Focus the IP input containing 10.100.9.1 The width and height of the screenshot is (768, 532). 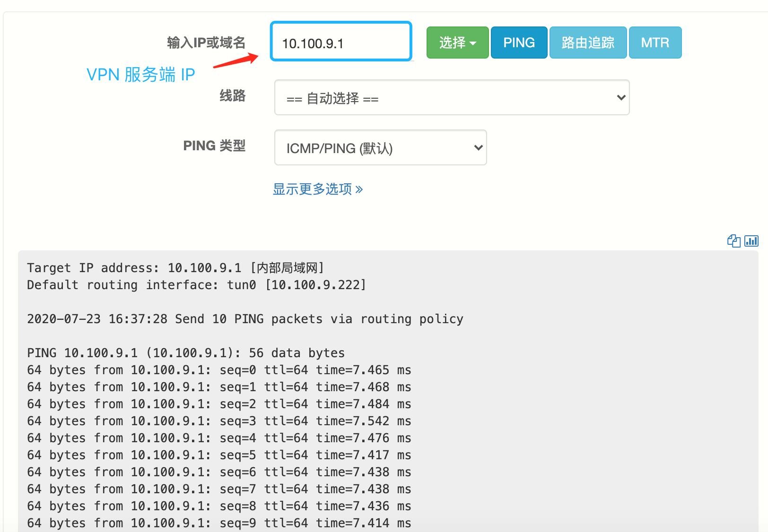[x=340, y=43]
